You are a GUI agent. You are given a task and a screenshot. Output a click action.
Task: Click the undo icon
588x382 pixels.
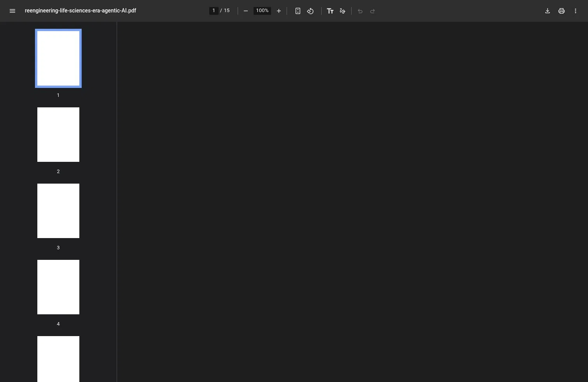tap(360, 11)
